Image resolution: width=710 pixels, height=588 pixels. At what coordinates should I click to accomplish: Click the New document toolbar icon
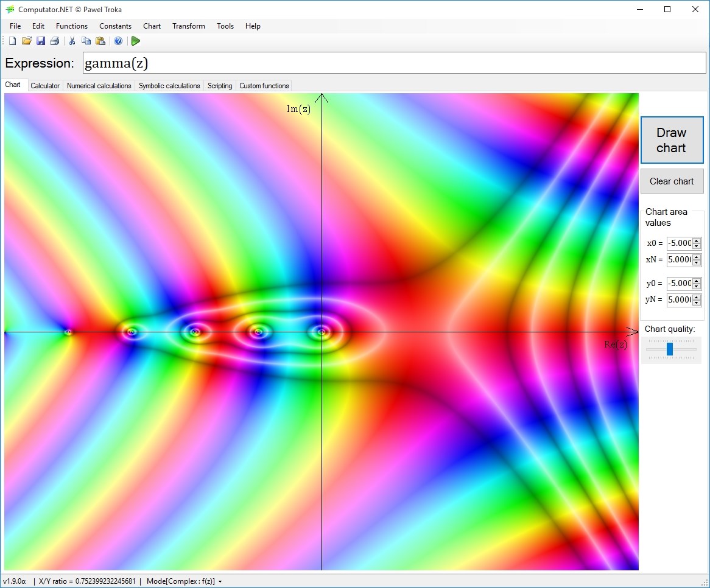click(13, 41)
